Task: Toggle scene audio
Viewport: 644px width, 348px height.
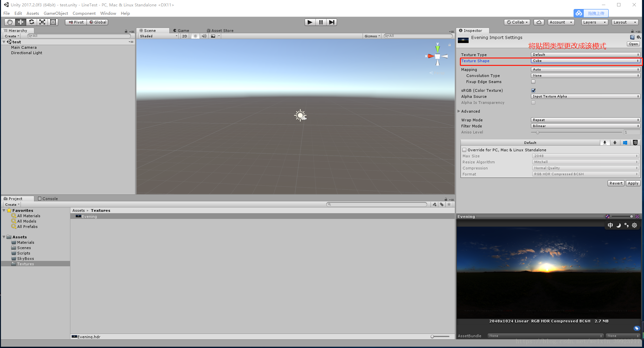Action: 204,36
